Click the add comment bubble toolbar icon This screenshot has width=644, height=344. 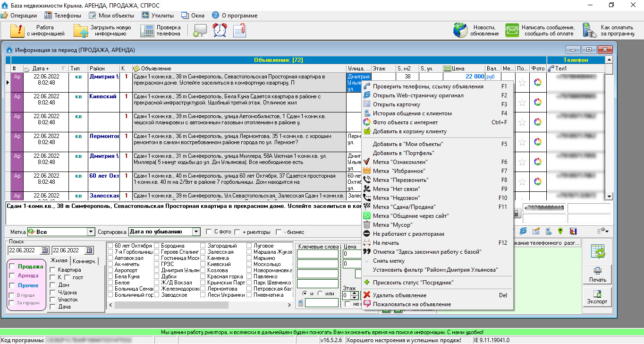click(200, 30)
